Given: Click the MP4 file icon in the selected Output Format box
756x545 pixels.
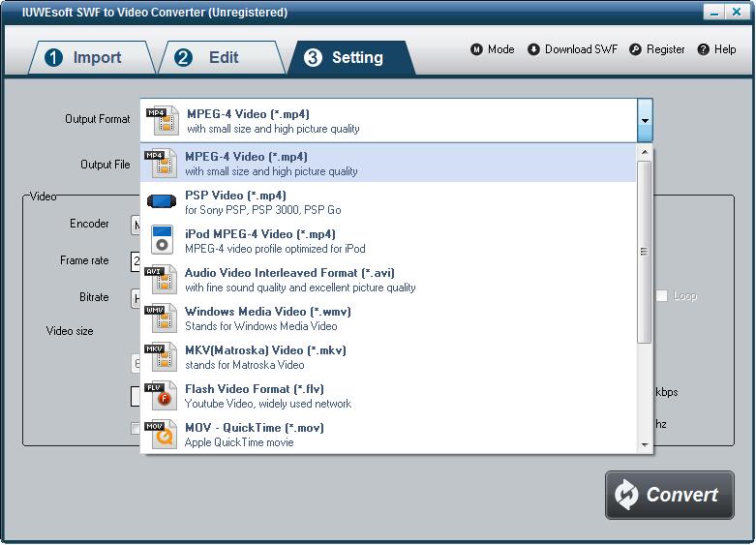Looking at the screenshot, I should [x=163, y=121].
